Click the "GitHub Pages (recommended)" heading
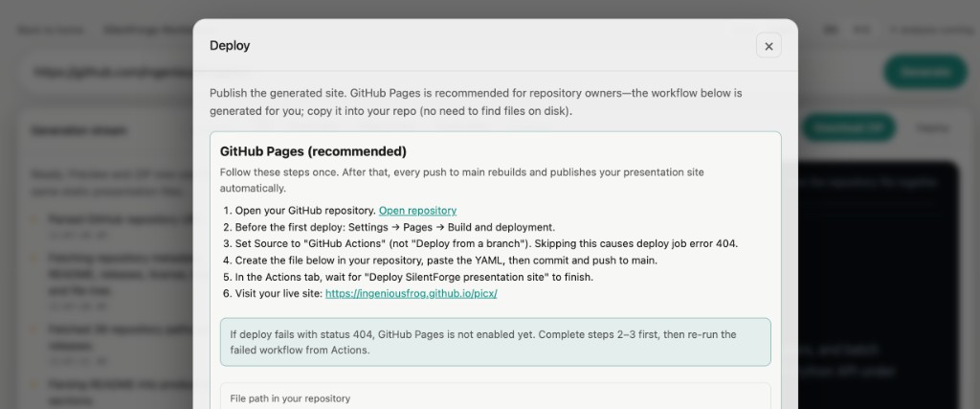 (x=313, y=151)
